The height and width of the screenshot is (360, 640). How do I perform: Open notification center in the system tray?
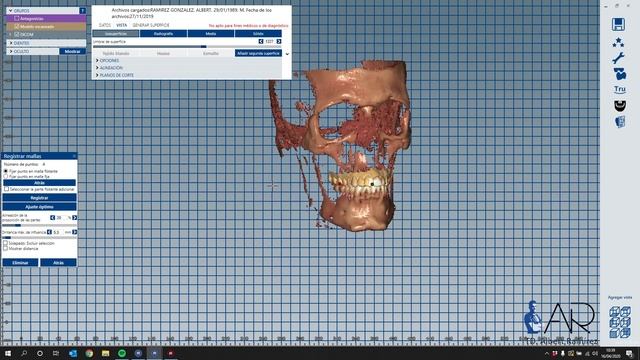point(629,353)
